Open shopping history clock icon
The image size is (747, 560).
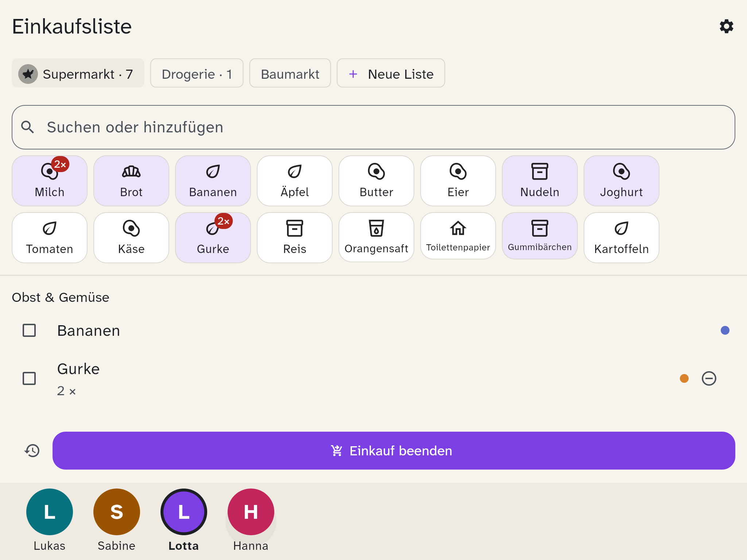point(32,451)
